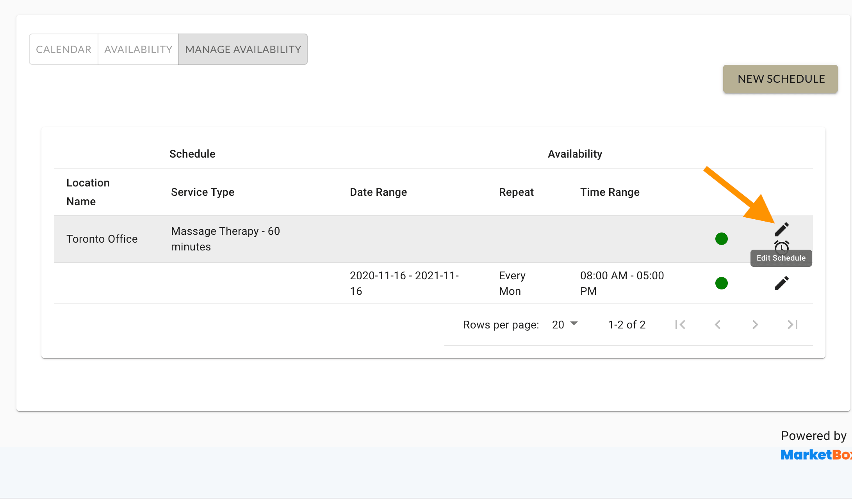Open the MarketBox powered-by link

click(816, 455)
